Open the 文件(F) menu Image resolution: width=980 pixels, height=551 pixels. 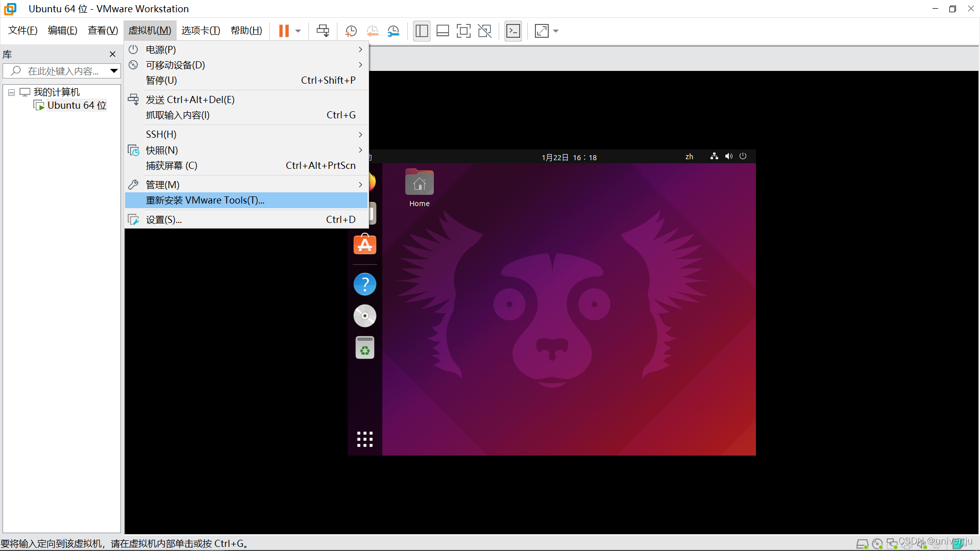[23, 31]
